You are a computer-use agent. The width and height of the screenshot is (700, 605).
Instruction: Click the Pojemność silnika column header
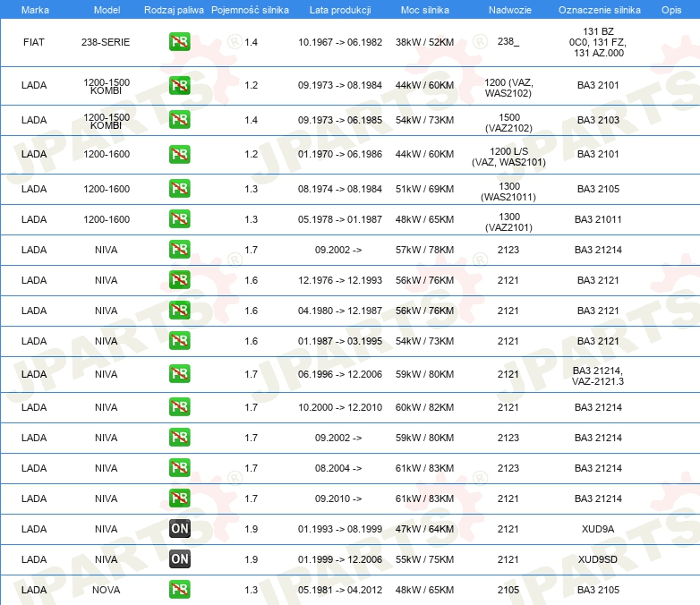(x=250, y=10)
